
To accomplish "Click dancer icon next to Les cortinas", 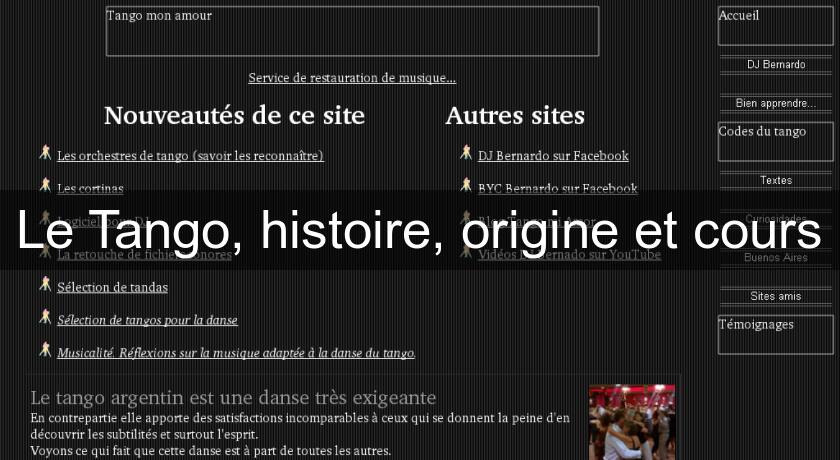I will click(x=45, y=185).
